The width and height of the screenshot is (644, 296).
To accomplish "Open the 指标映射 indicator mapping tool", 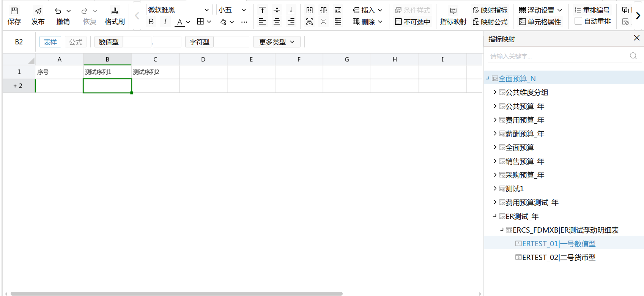I will [x=453, y=16].
